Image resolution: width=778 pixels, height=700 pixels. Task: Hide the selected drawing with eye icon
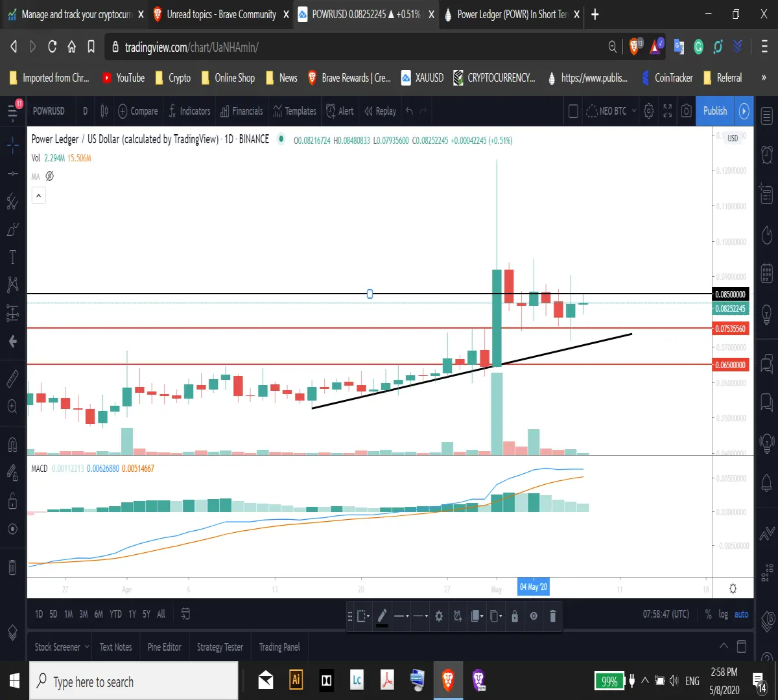[534, 616]
